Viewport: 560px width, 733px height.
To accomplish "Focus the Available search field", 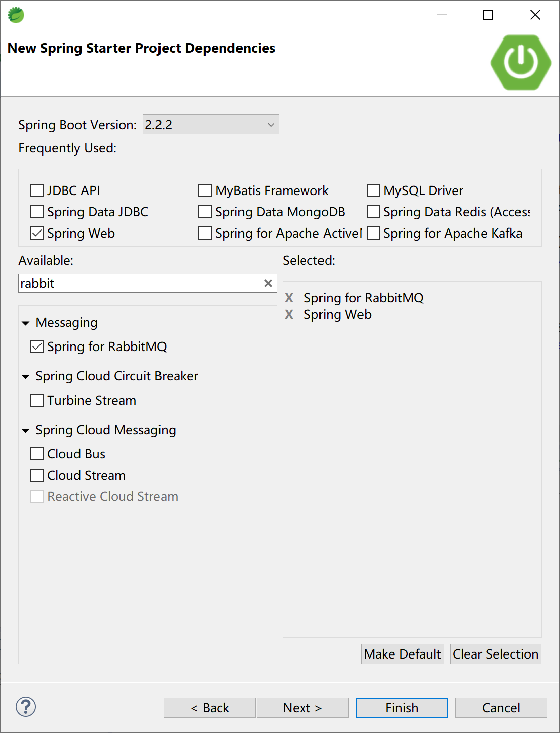I will 139,283.
